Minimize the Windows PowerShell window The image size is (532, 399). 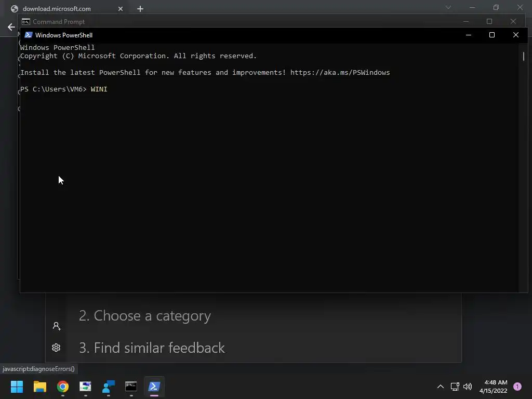(469, 35)
